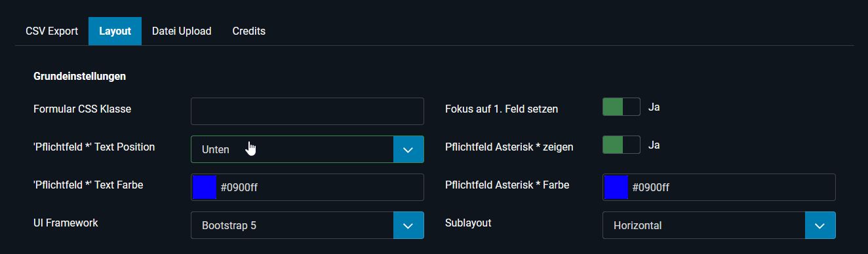The width and height of the screenshot is (868, 254).
Task: Switch to the CSV Export tab
Action: (52, 31)
